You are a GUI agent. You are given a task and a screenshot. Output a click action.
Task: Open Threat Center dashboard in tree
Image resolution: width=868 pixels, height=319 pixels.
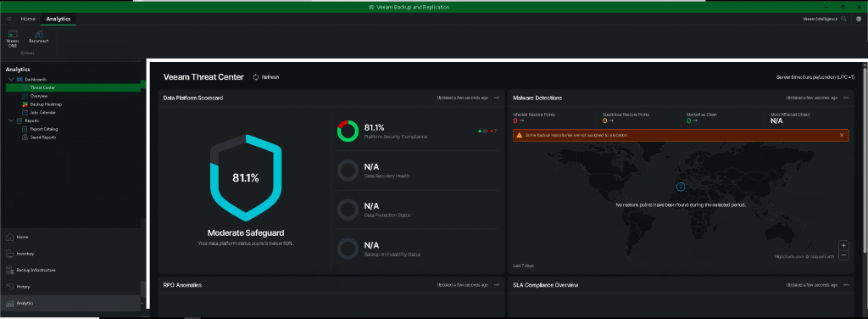tap(42, 87)
